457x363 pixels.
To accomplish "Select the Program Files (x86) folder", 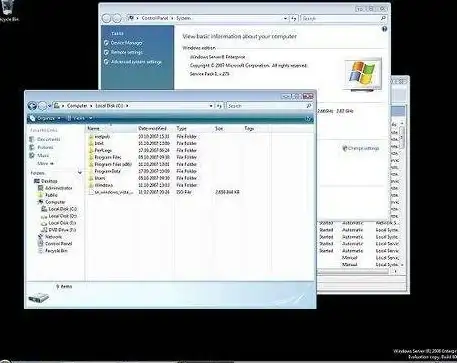I will click(x=110, y=164).
